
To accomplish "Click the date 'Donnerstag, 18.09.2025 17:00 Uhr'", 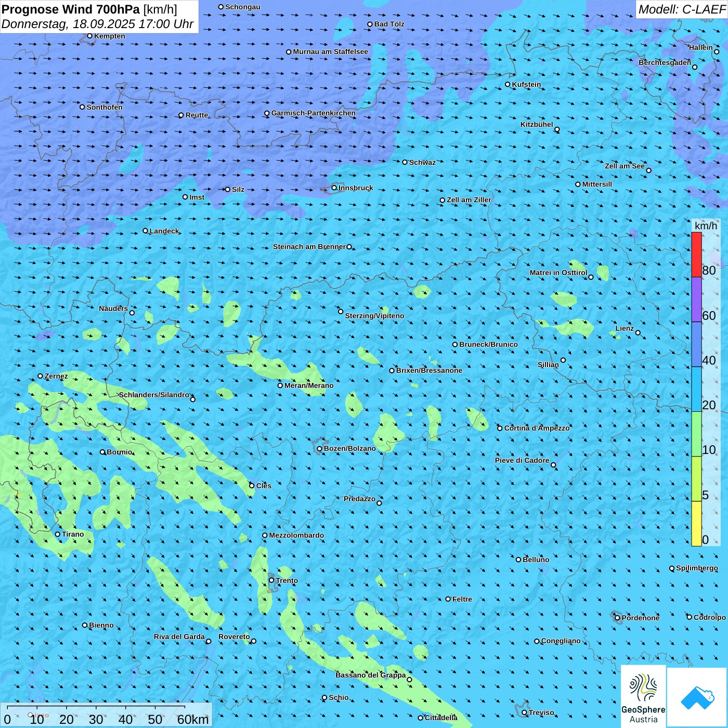I will tap(98, 24).
